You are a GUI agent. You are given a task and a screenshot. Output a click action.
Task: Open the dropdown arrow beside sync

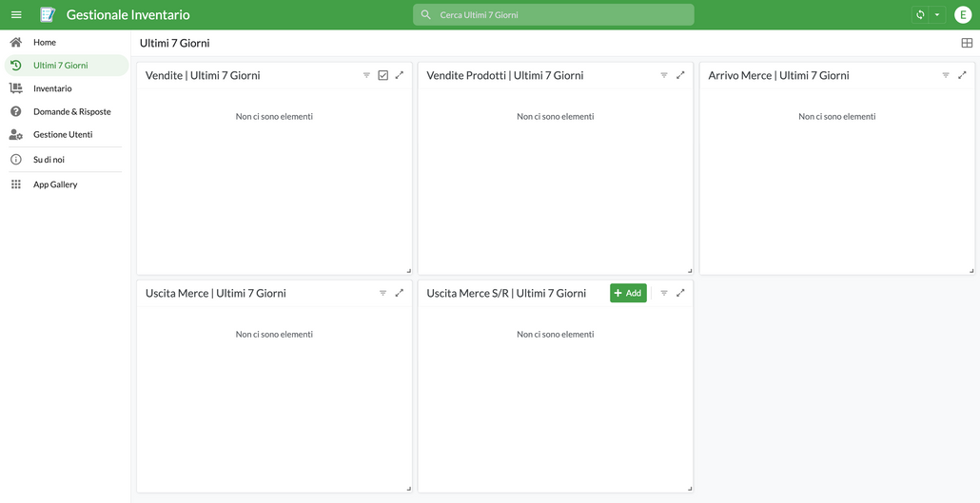tap(937, 15)
